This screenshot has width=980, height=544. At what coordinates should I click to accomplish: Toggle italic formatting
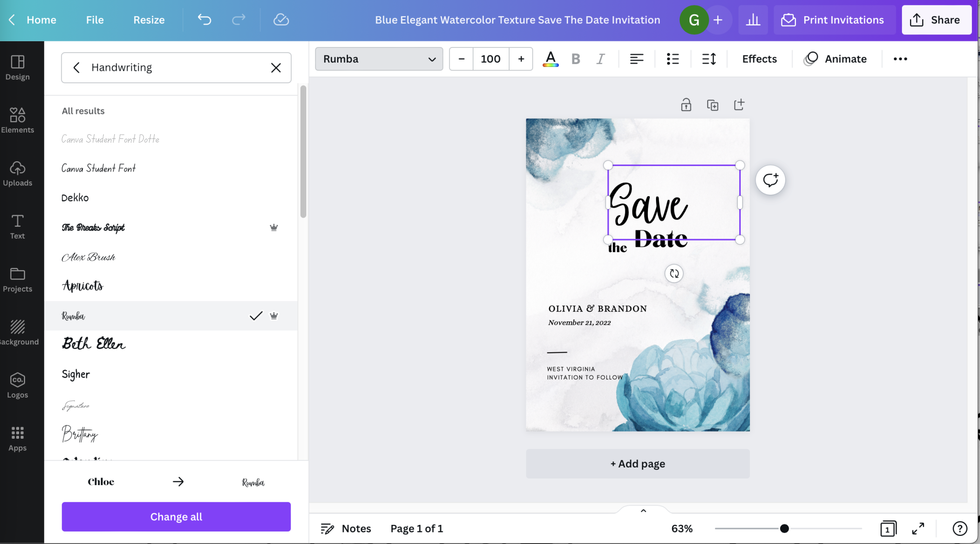click(x=600, y=59)
